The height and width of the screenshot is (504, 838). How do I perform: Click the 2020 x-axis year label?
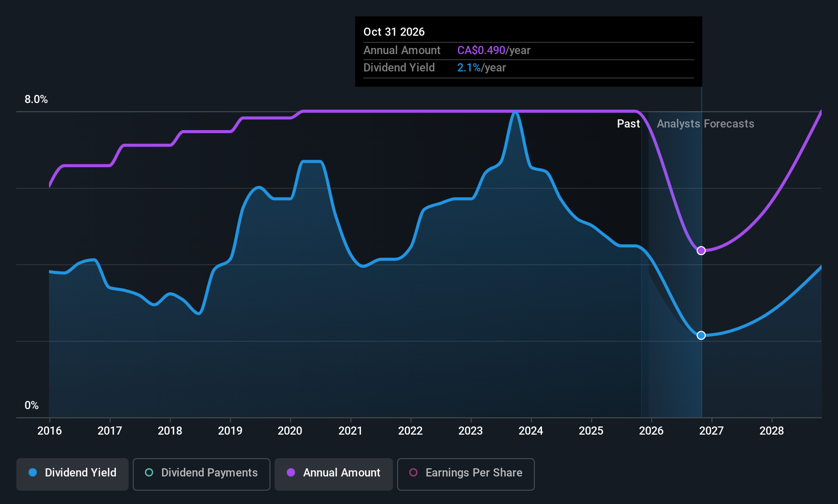point(290,431)
